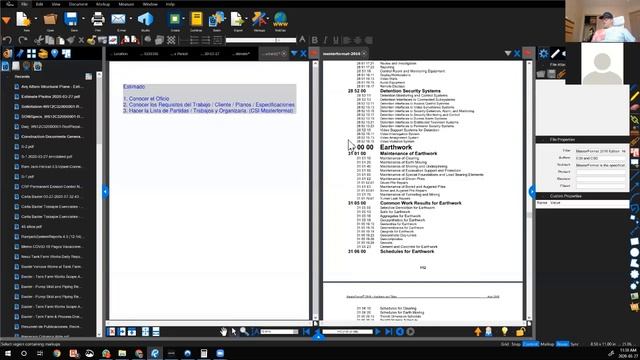Open the dropdown arrow next to Export

[246, 18]
